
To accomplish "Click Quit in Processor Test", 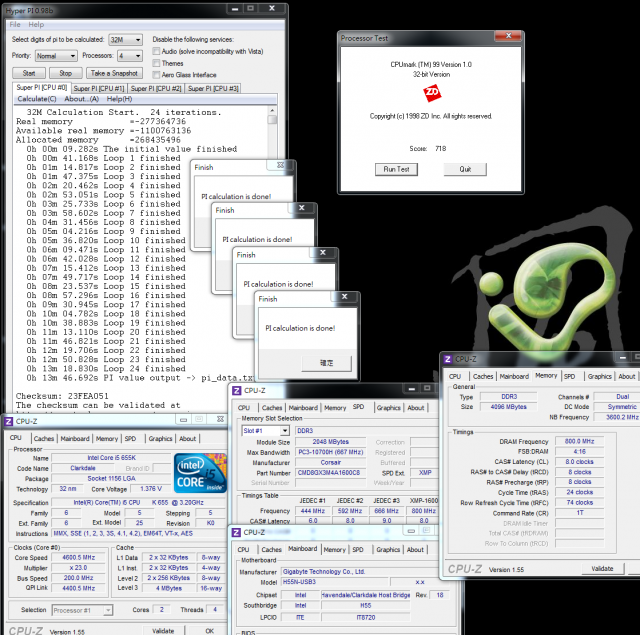I will (x=465, y=169).
